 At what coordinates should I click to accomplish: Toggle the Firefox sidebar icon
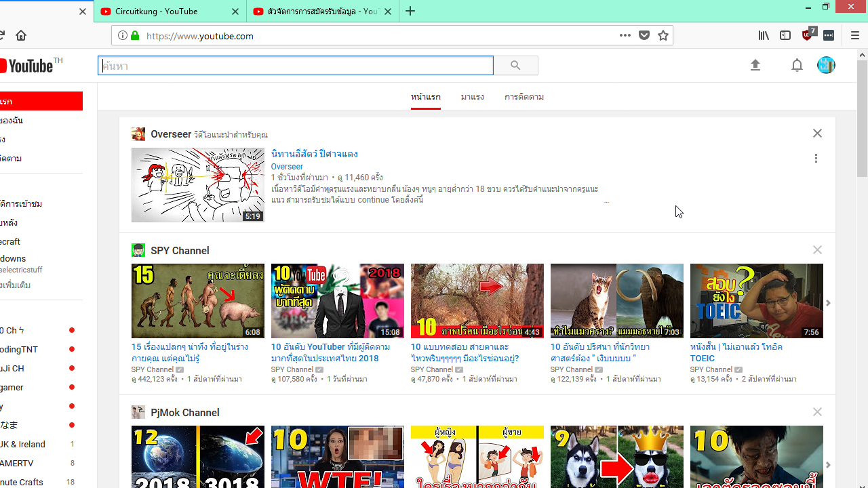785,35
